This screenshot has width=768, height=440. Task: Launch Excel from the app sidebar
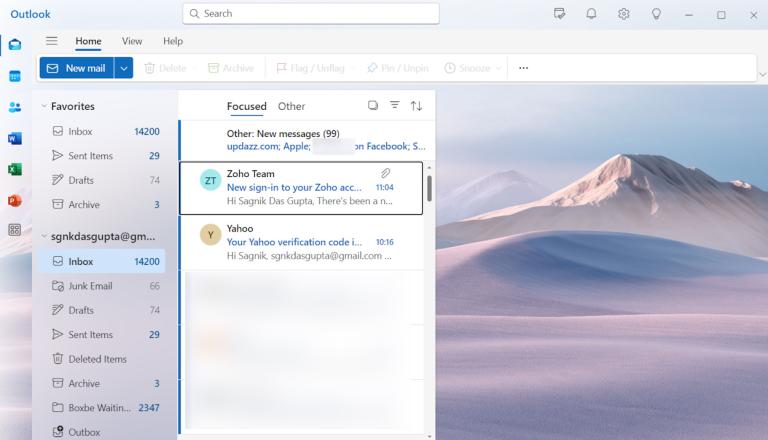[15, 169]
